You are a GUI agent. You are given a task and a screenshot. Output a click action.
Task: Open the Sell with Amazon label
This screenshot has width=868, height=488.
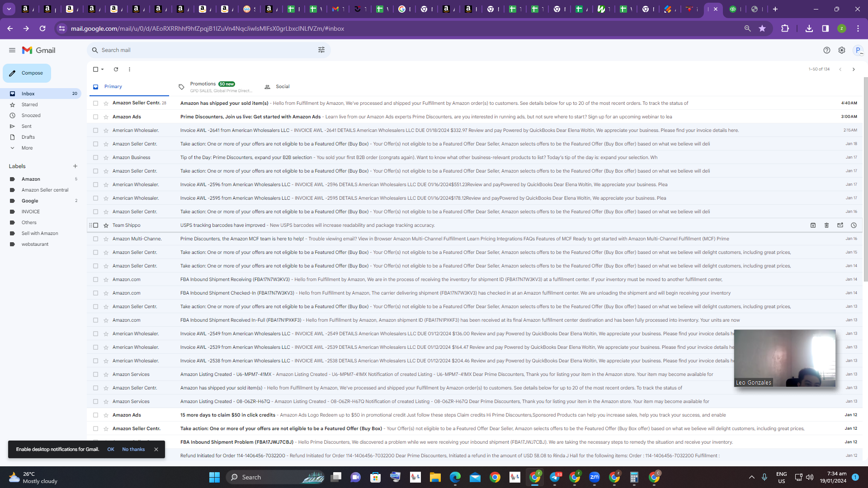pyautogui.click(x=41, y=233)
